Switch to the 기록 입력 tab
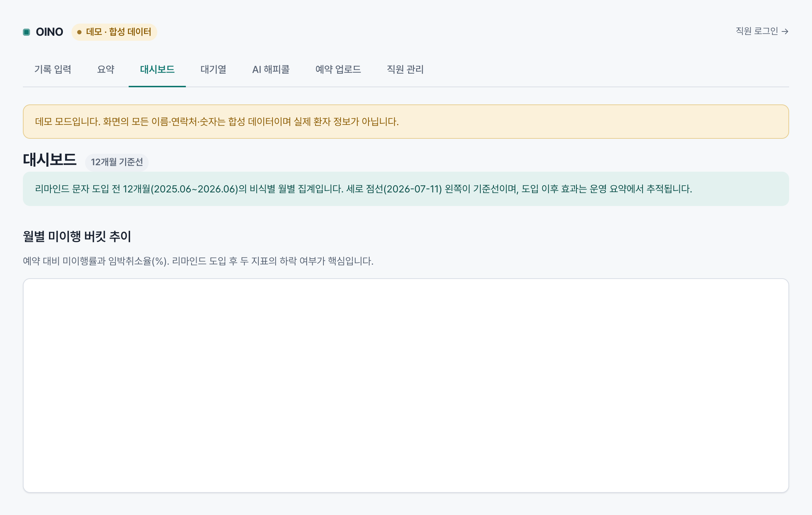812x515 pixels. [x=53, y=69]
